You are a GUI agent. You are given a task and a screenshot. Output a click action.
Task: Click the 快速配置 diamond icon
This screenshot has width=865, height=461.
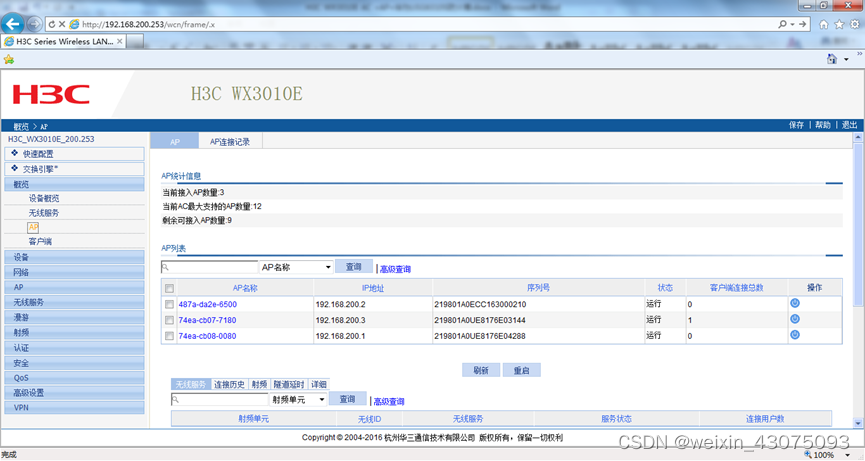click(14, 153)
